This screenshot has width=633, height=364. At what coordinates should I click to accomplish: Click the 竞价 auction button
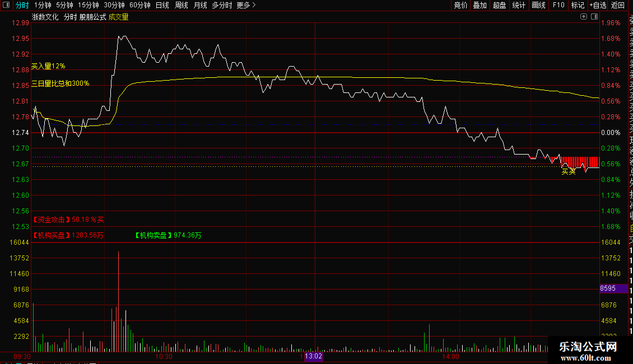click(x=460, y=5)
